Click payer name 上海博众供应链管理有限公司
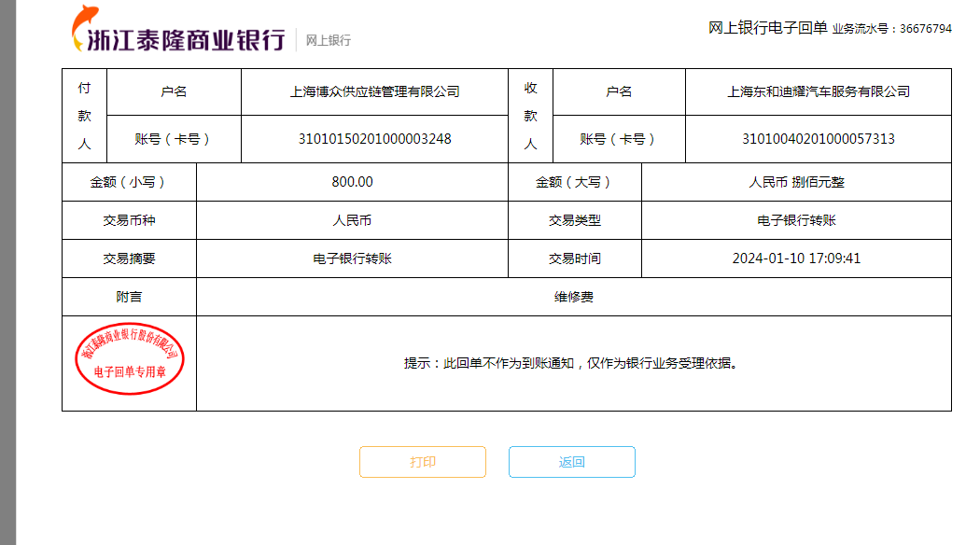Viewport: 980px width, 545px height. (x=374, y=91)
